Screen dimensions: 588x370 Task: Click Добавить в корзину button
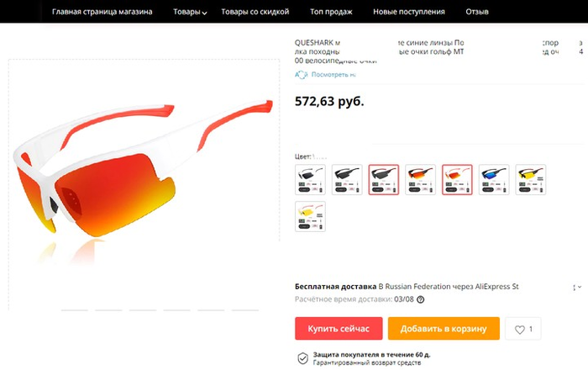pyautogui.click(x=444, y=329)
